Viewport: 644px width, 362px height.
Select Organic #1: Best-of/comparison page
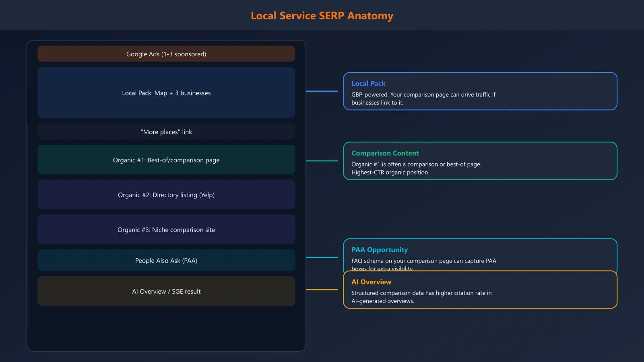(166, 160)
